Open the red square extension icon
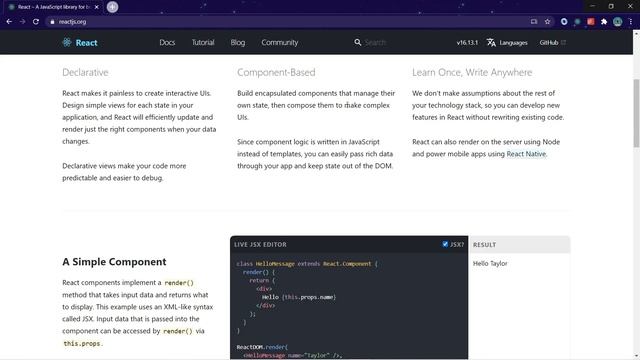The height and width of the screenshot is (360, 640). [591, 22]
